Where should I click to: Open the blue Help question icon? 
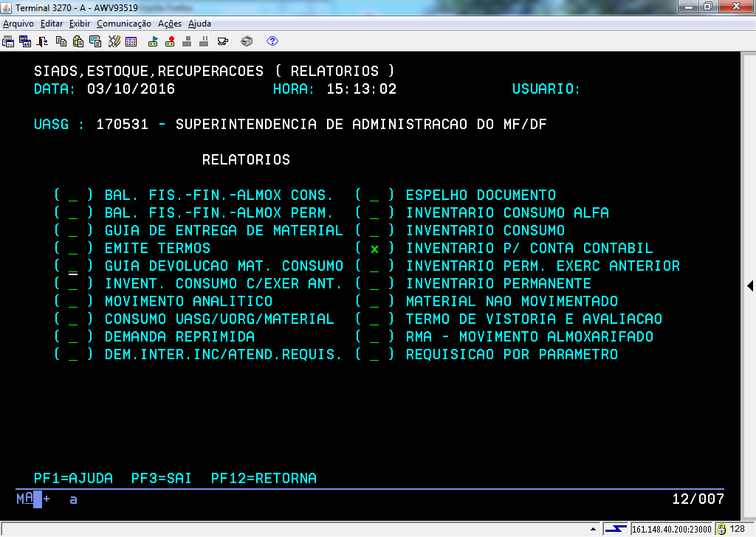(272, 41)
